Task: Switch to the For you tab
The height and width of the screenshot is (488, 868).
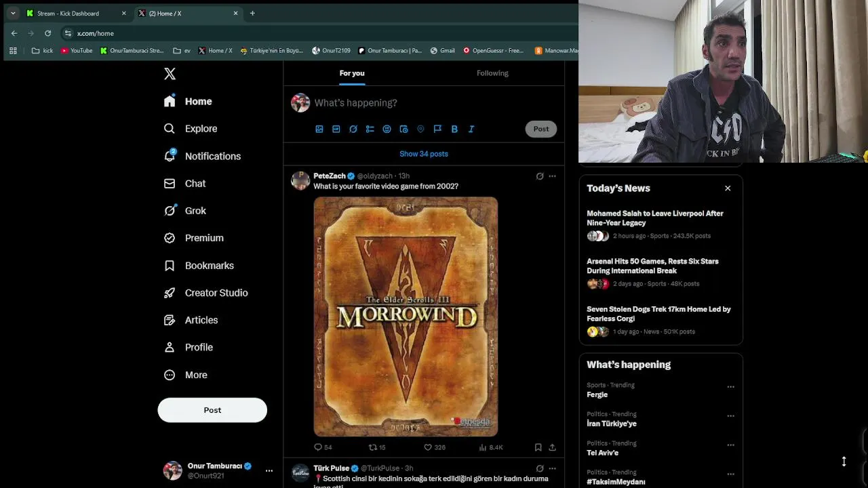Action: click(352, 73)
